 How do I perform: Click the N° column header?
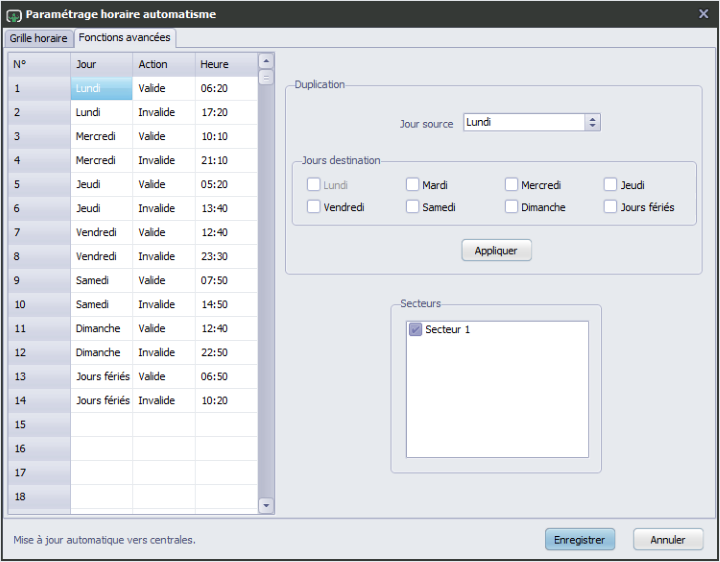pos(39,64)
